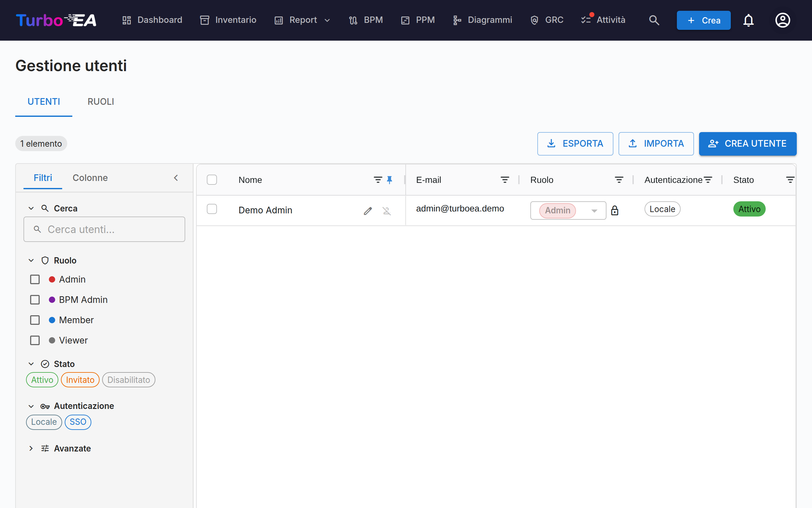
Task: Check the Viewer role filter
Action: tap(35, 340)
